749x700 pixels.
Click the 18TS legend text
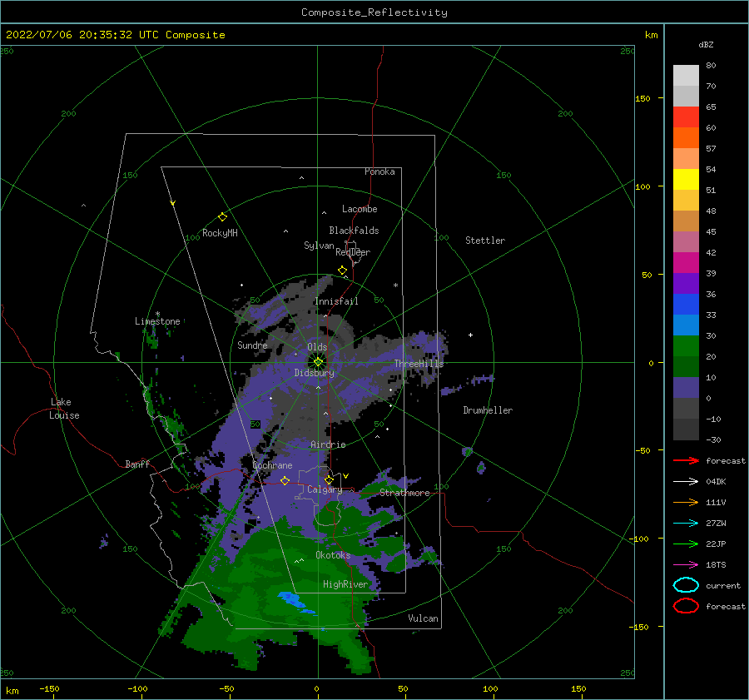[x=716, y=565]
